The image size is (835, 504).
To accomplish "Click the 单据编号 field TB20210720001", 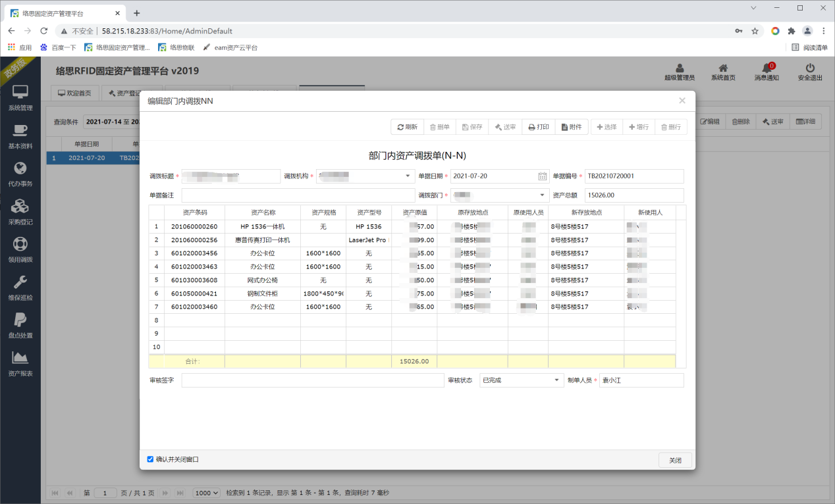I will coord(634,176).
